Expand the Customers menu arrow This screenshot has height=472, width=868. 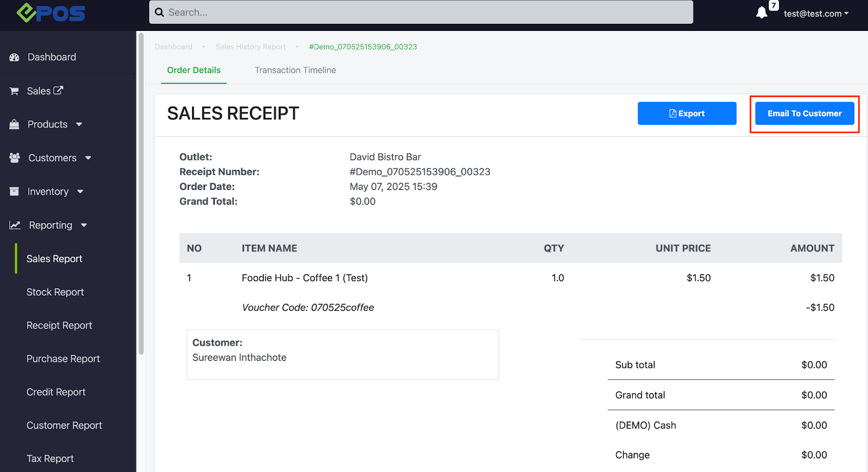click(88, 158)
